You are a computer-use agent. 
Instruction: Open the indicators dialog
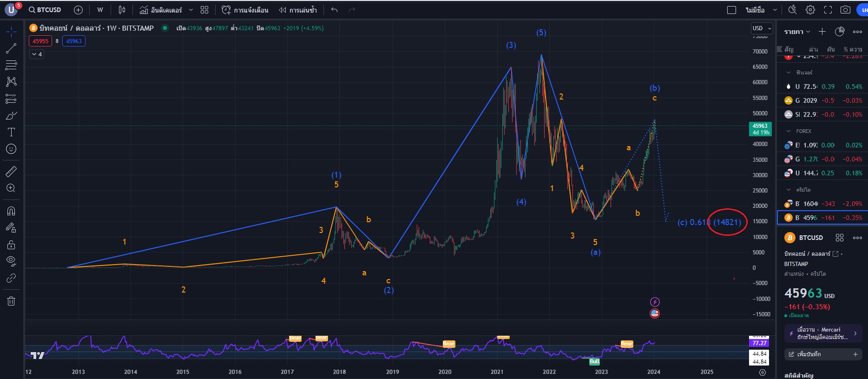tap(161, 10)
